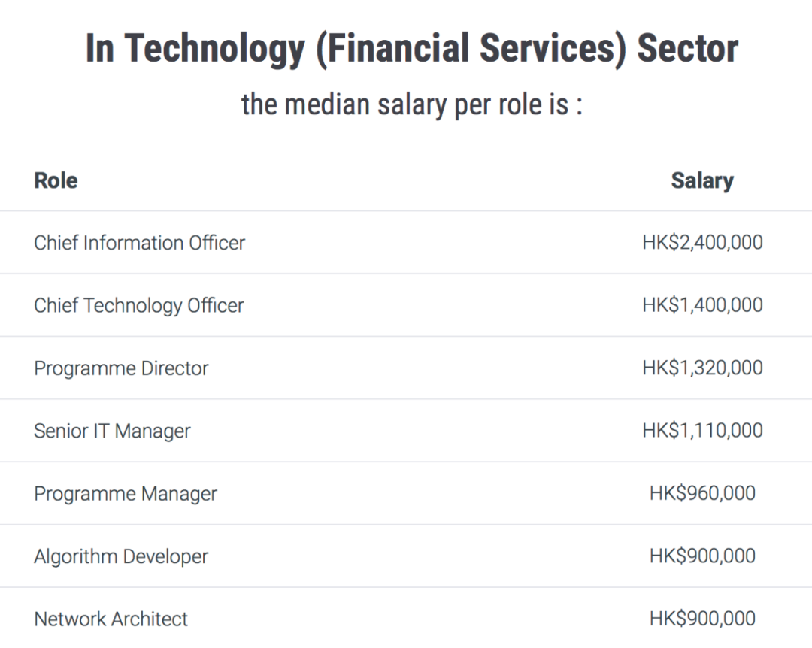Click the word Sector in the title
The width and height of the screenshot is (812, 648).
pos(688,48)
